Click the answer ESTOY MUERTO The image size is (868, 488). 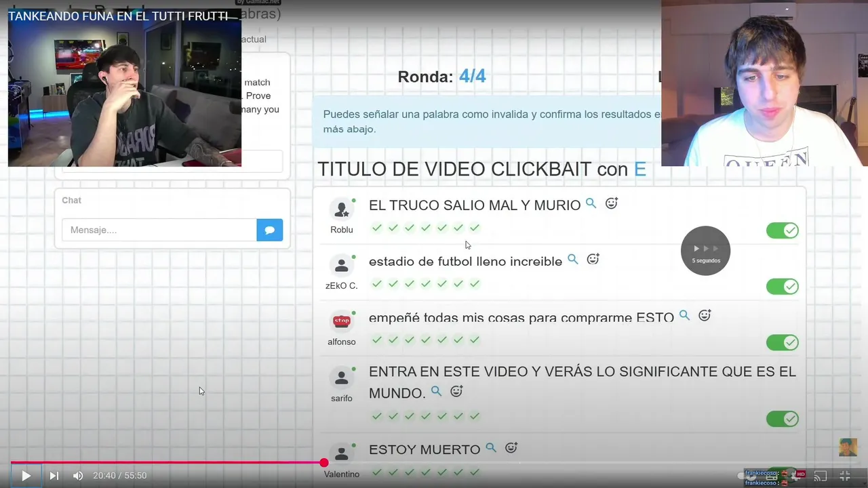[425, 449]
